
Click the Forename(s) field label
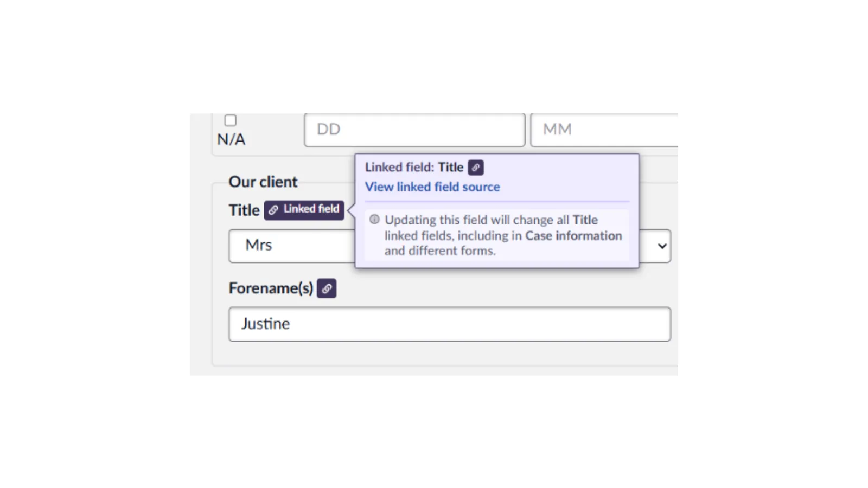pos(271,288)
